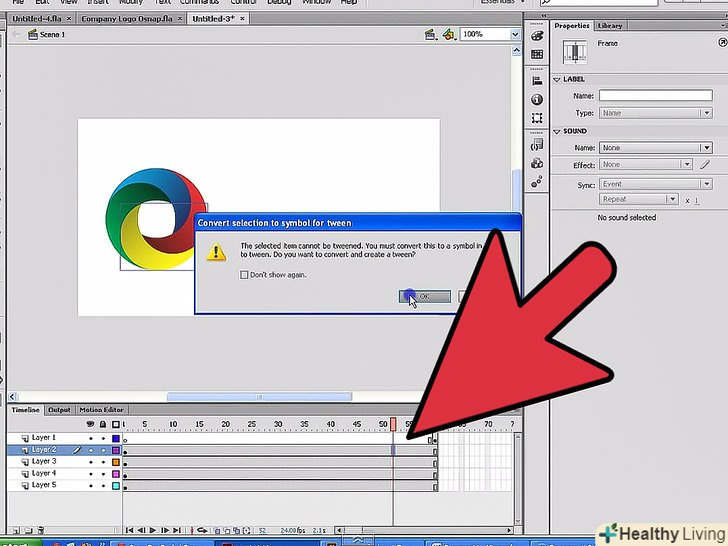Toggle lock dot for Layer 1
The width and height of the screenshot is (728, 546).
tap(103, 438)
